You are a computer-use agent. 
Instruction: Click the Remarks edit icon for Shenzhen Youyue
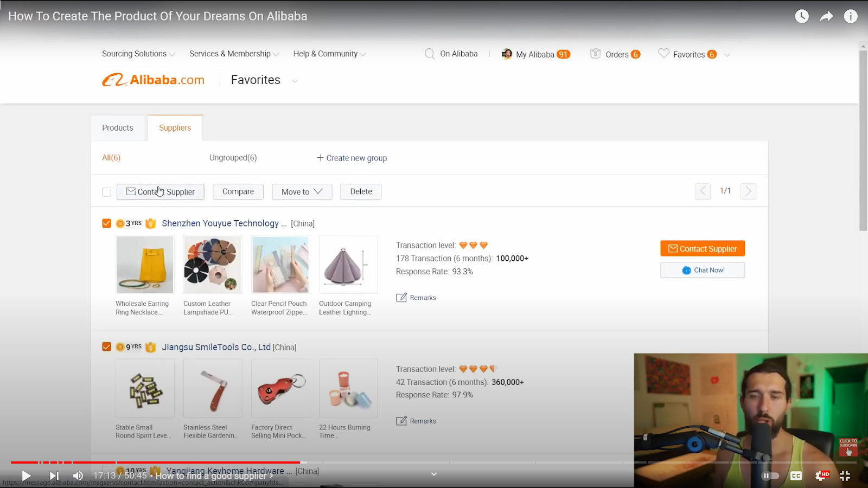[x=401, y=298]
